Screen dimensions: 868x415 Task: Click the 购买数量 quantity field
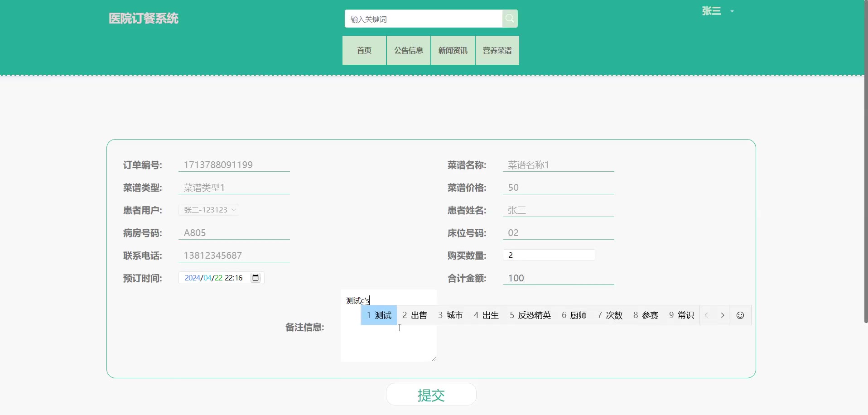point(549,255)
